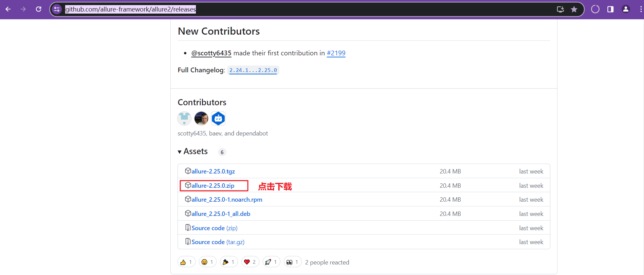Click "last week" date of Source code (zip)
This screenshot has width=644, height=275.
(x=531, y=228)
